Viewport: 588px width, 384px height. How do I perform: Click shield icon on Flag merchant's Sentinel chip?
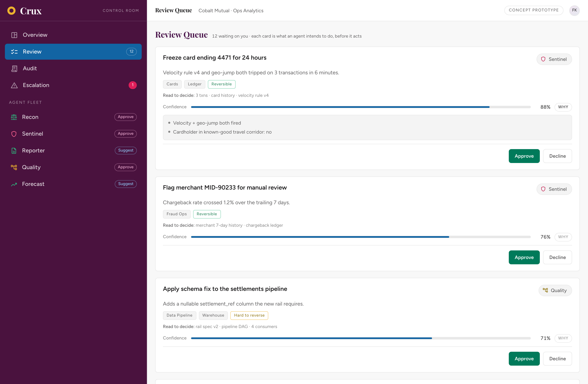pos(543,189)
